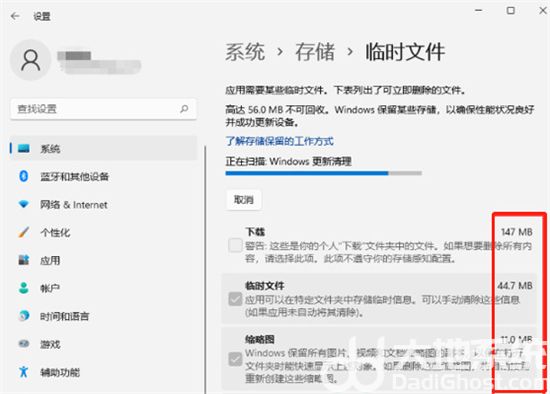Minimize the settings window

coord(478,11)
